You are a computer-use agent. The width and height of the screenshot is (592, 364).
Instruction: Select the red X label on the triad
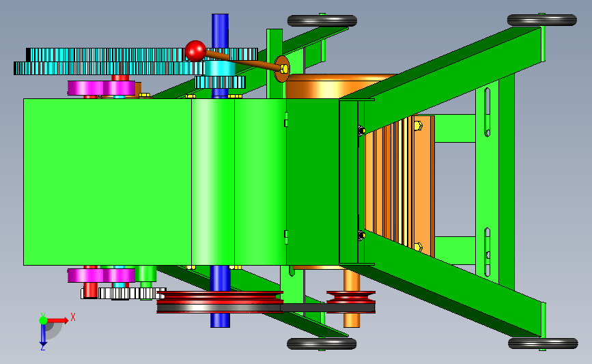coord(73,317)
